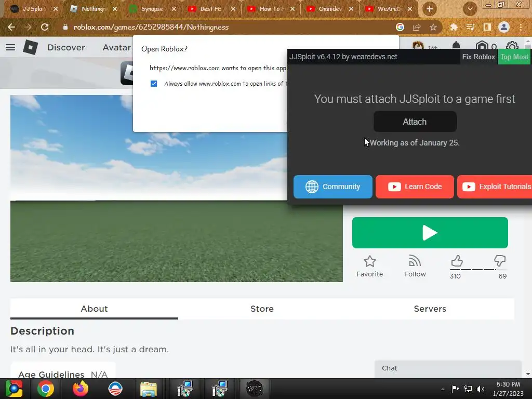The width and height of the screenshot is (532, 399).
Task: Open the media control icon
Action: (x=470, y=27)
